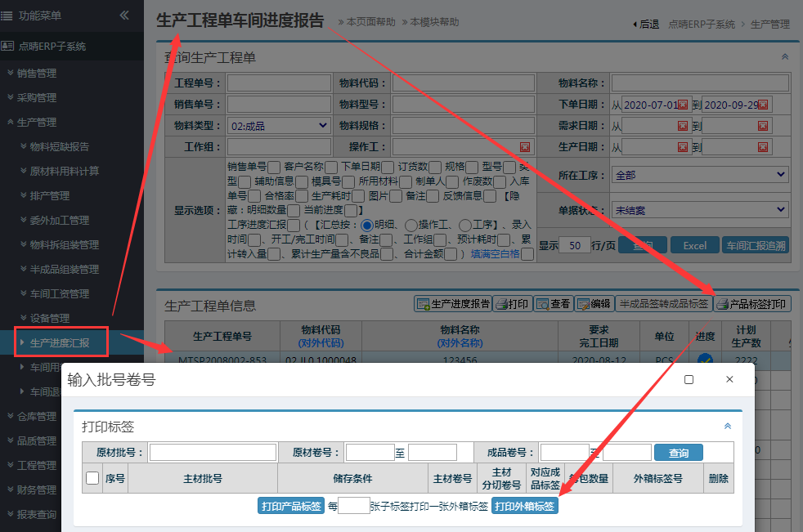The image size is (803, 532).
Task: Click 生产进度报告 toolbar button
Action: [453, 304]
